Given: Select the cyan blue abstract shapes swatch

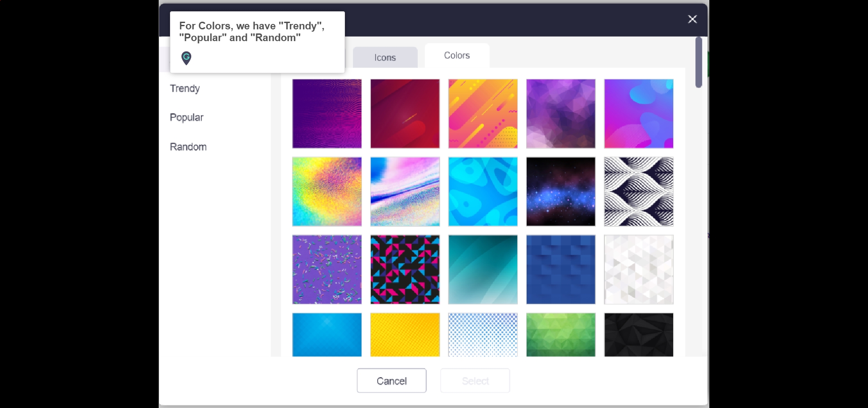Looking at the screenshot, I should pyautogui.click(x=483, y=192).
